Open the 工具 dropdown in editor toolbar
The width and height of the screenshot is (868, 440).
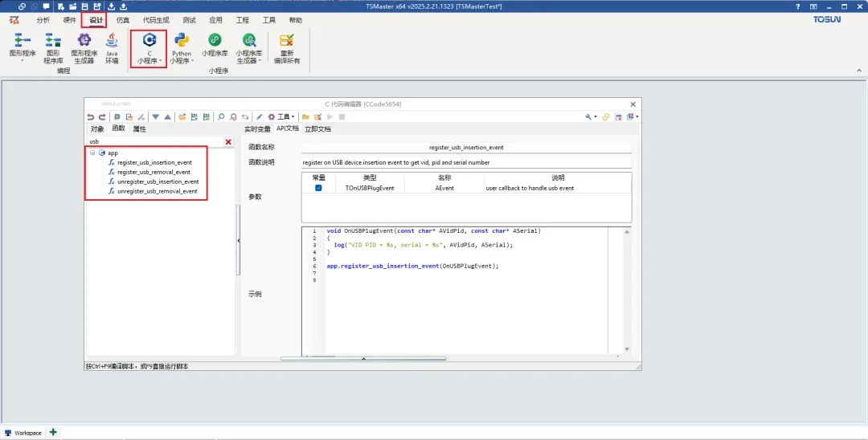282,116
